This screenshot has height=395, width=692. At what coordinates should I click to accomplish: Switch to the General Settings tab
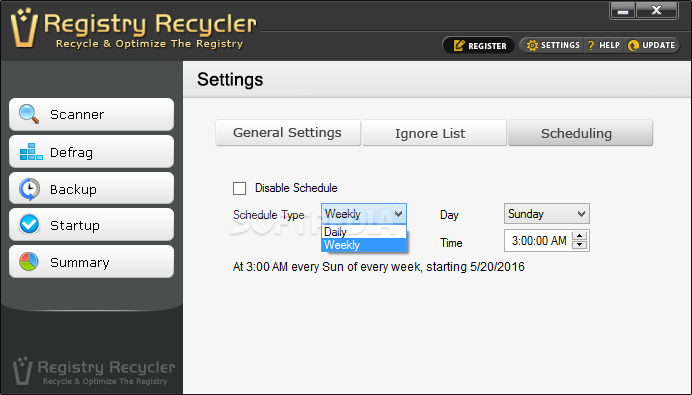point(288,133)
